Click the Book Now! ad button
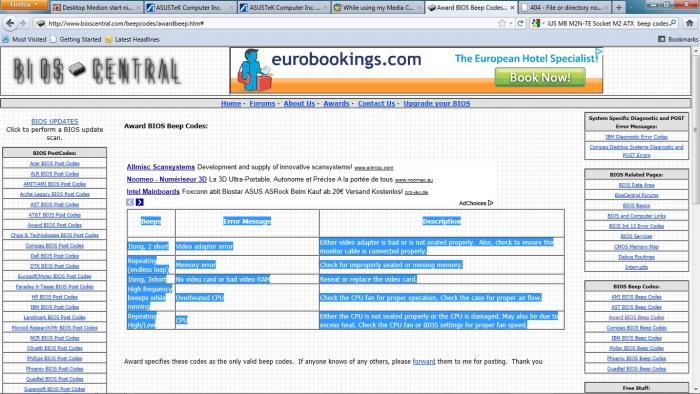The image size is (700, 394). [540, 78]
